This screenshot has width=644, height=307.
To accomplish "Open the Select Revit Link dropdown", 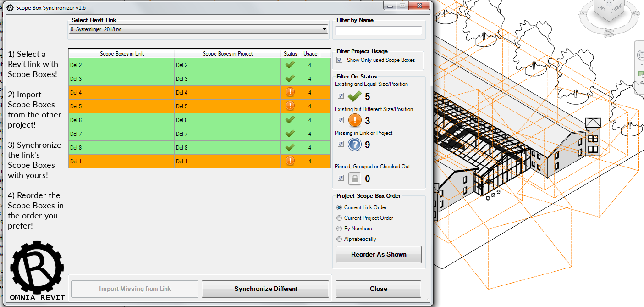I will 325,29.
